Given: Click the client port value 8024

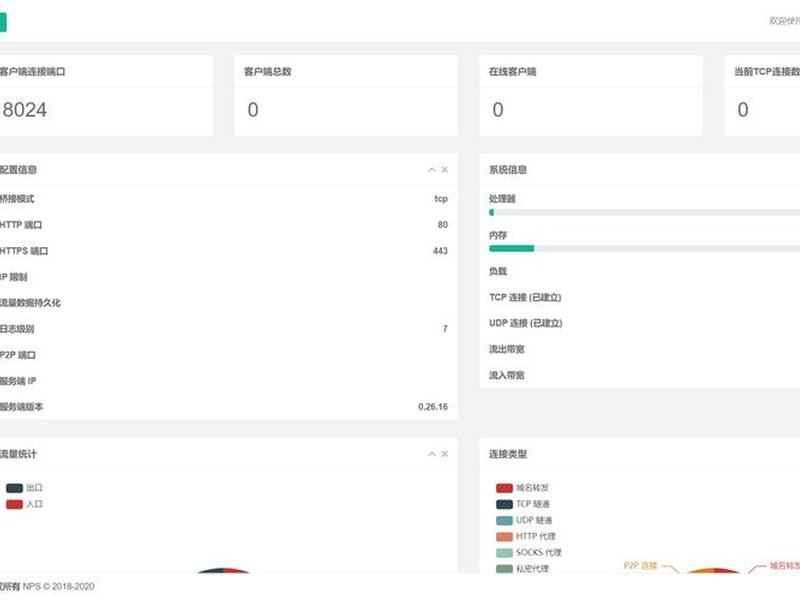Looking at the screenshot, I should click(x=24, y=110).
